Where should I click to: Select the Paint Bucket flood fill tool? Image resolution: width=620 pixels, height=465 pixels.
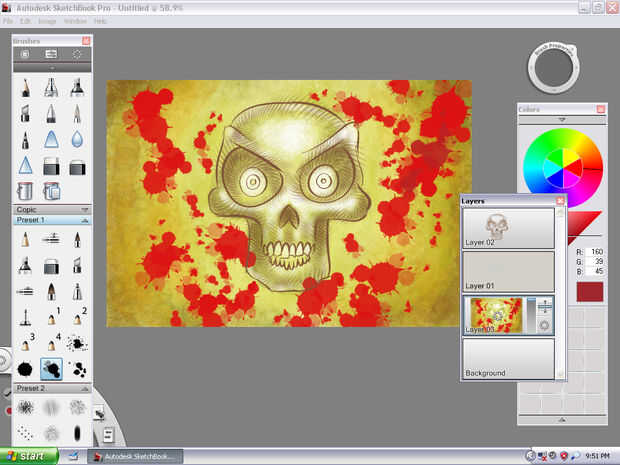[25, 191]
